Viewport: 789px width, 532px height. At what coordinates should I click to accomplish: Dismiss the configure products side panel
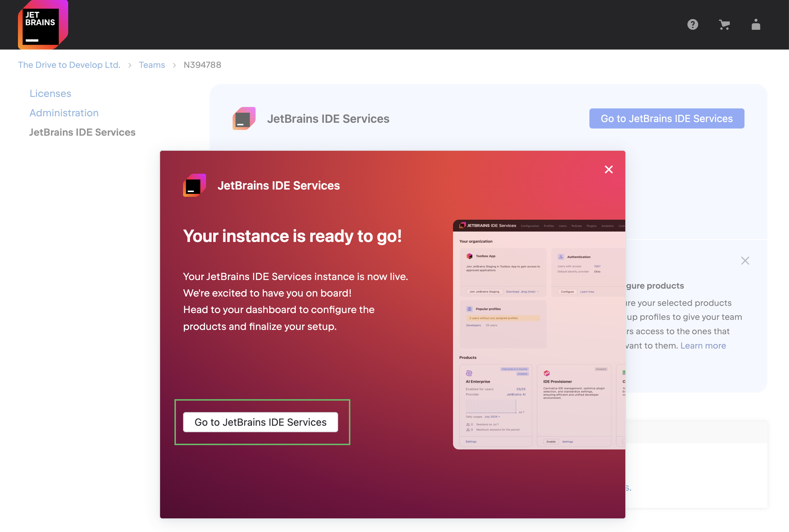pyautogui.click(x=745, y=260)
